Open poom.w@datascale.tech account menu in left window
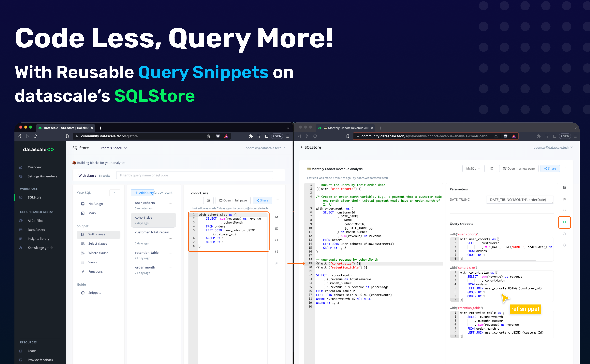 265,148
